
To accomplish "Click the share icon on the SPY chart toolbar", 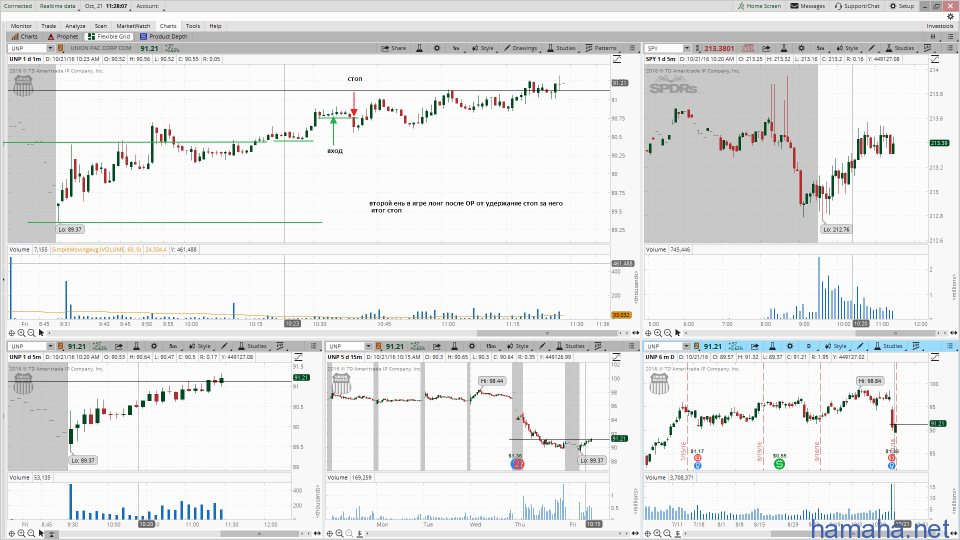I will [765, 48].
